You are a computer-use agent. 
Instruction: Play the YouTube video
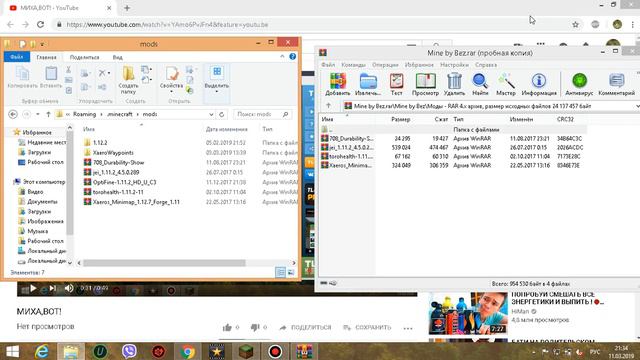[x=33, y=288]
